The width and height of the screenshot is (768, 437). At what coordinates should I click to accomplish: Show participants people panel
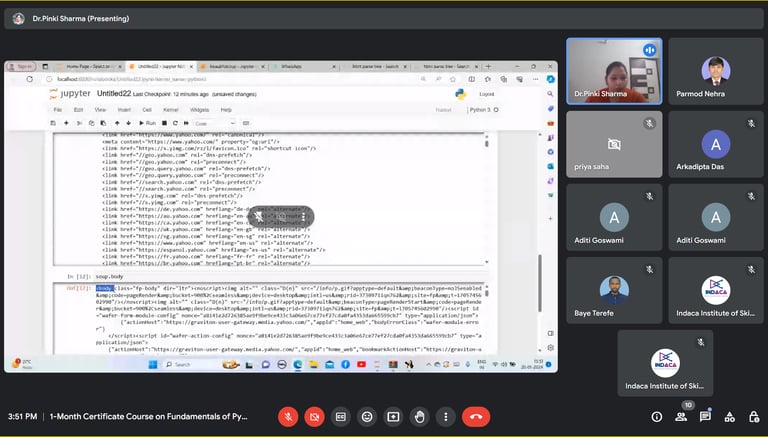pyautogui.click(x=681, y=417)
